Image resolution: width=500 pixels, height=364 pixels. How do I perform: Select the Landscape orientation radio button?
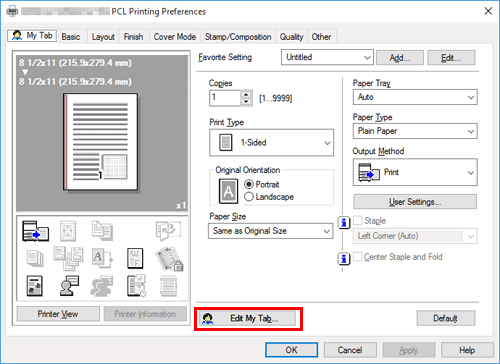[x=249, y=197]
